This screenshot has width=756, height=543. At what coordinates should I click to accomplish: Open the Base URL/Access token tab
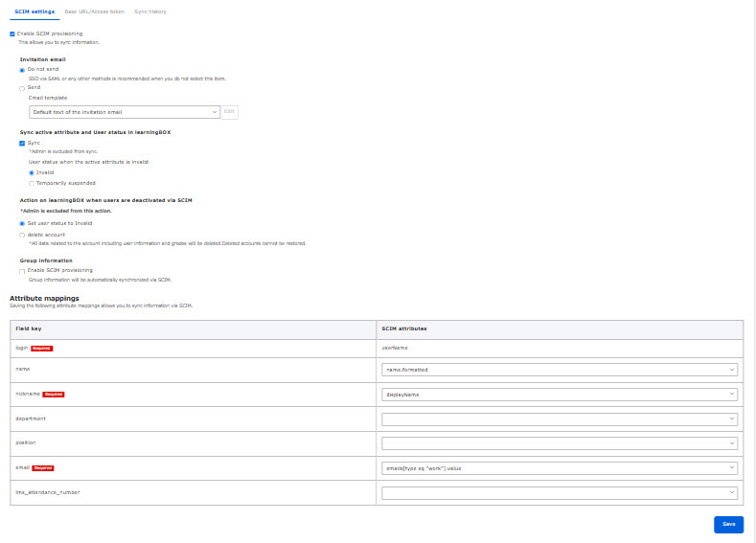[95, 11]
